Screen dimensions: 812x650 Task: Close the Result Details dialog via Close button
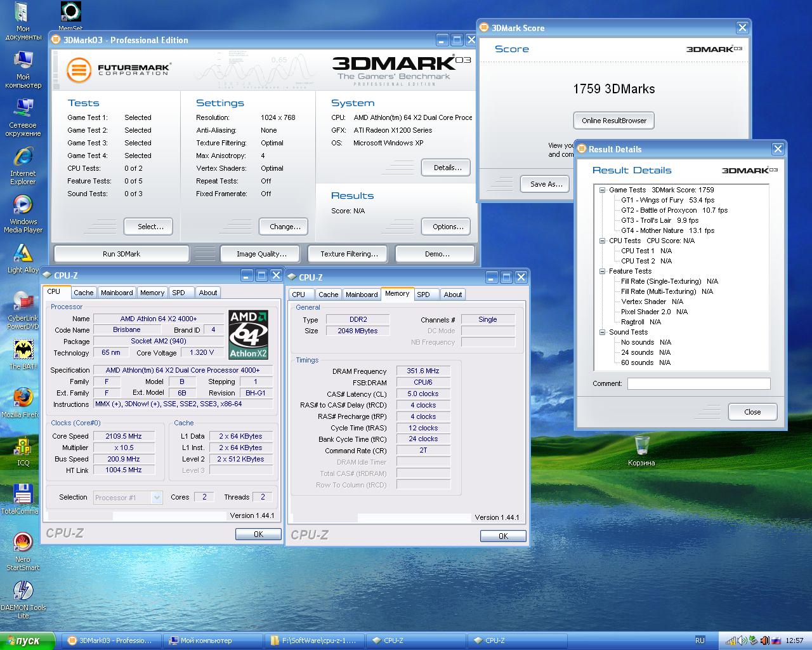click(x=752, y=412)
